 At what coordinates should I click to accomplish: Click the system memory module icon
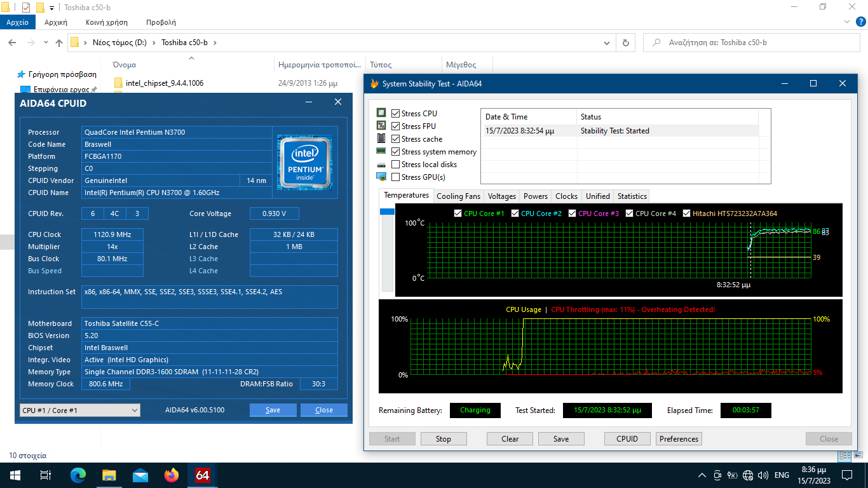[x=381, y=151]
